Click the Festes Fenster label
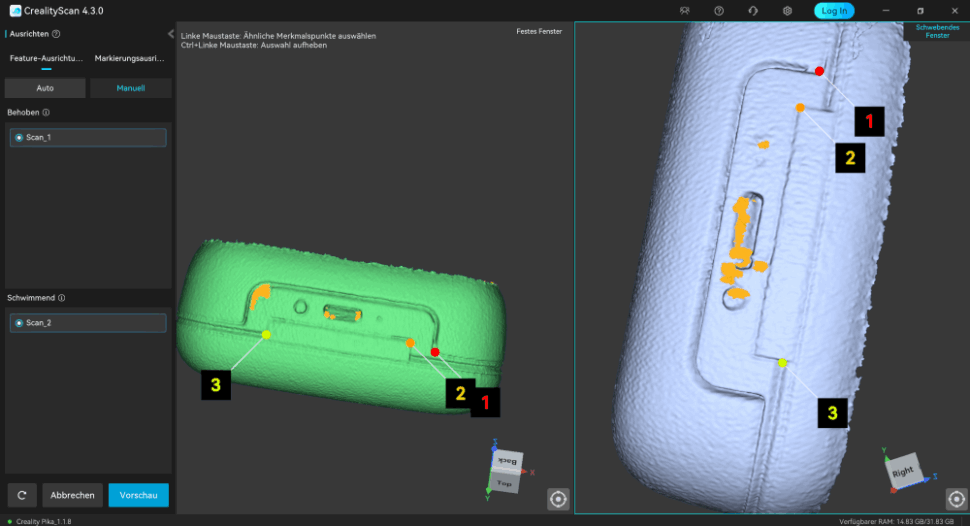 (x=539, y=32)
